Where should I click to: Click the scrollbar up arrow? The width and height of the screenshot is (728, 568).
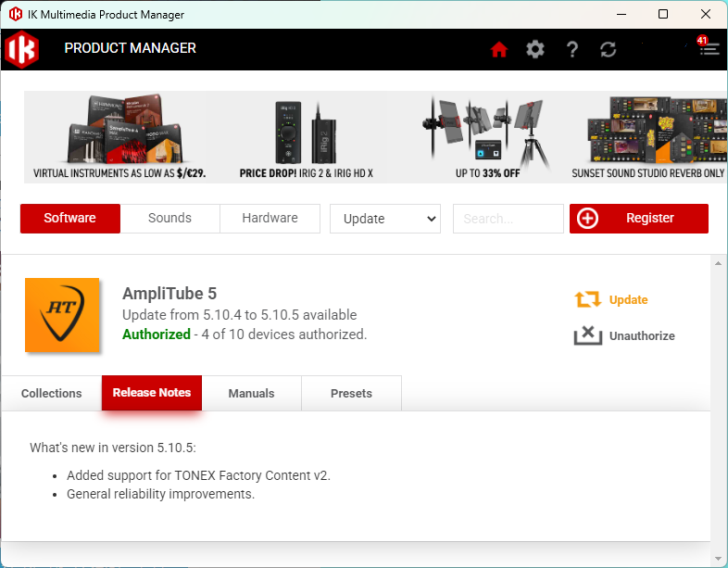tap(718, 263)
